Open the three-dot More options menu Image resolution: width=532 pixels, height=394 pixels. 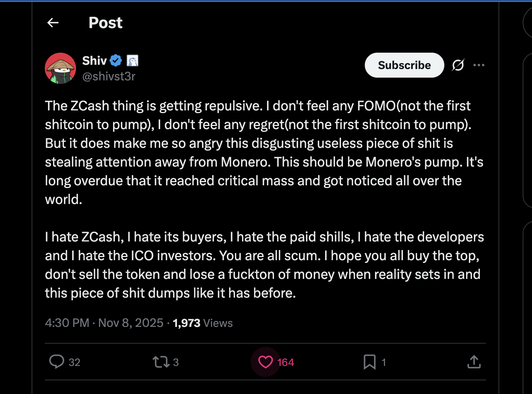[479, 65]
